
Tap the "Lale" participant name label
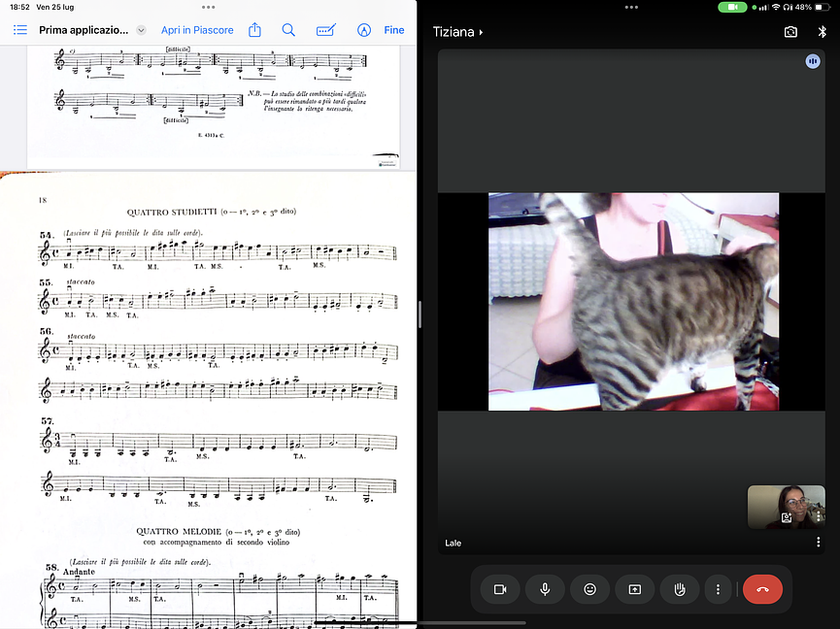[453, 543]
